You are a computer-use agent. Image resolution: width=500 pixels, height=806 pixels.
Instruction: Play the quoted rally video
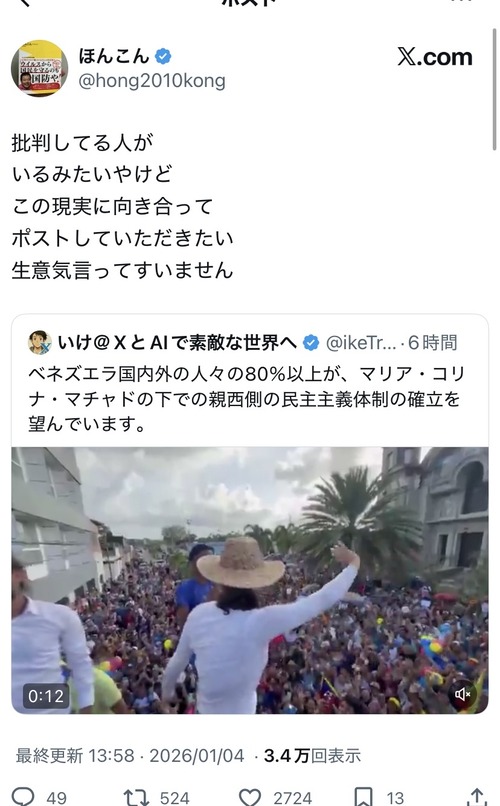pyautogui.click(x=250, y=580)
